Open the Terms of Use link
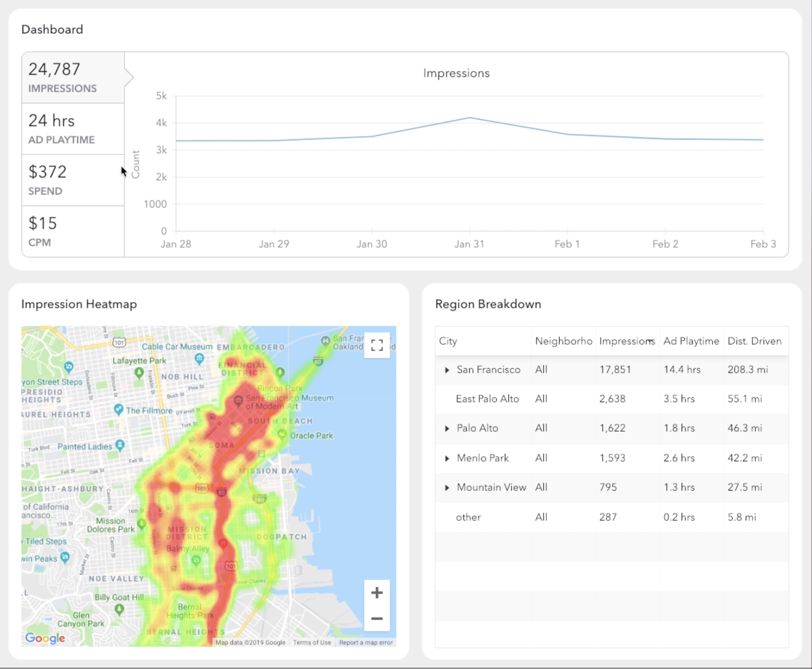The image size is (812, 669). click(312, 643)
